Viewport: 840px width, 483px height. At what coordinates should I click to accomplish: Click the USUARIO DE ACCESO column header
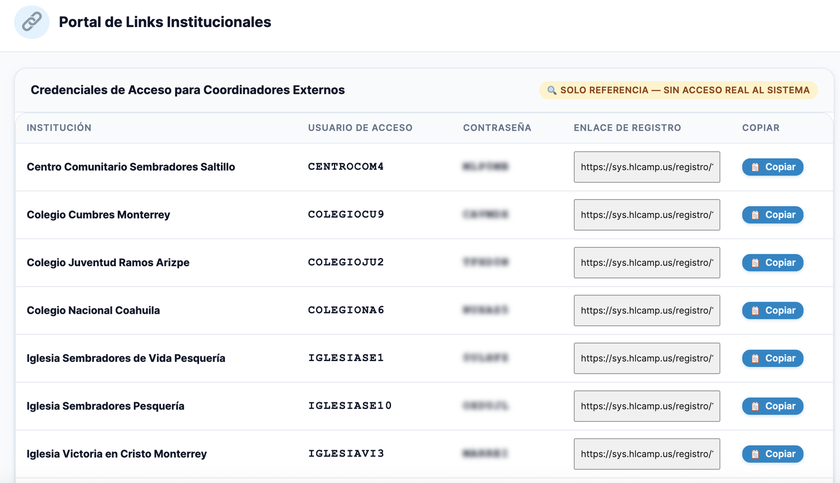point(360,128)
